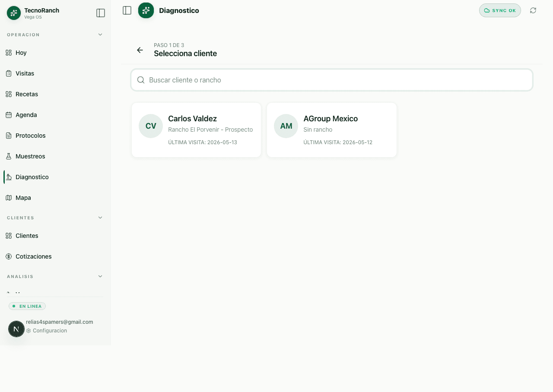This screenshot has width=553, height=392.
Task: Click the Muestreos flask icon
Action: [x=9, y=156]
